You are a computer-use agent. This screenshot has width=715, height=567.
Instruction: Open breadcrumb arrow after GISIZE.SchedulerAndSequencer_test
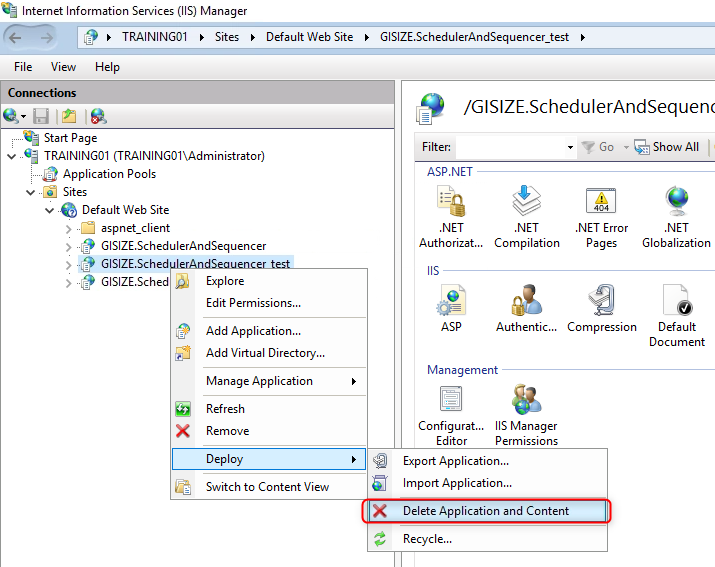(582, 37)
